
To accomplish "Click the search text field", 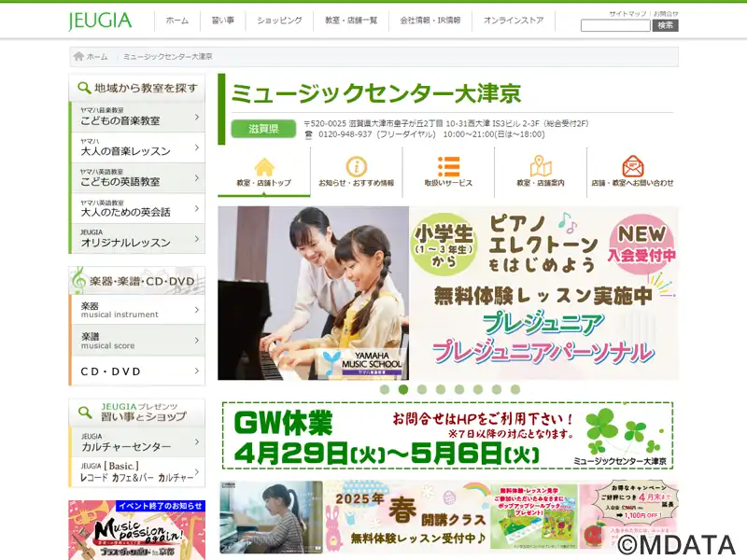I will pyautogui.click(x=615, y=26).
